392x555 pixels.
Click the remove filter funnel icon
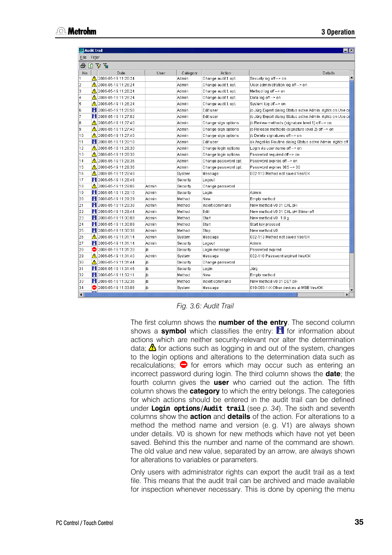[x=106, y=65]
